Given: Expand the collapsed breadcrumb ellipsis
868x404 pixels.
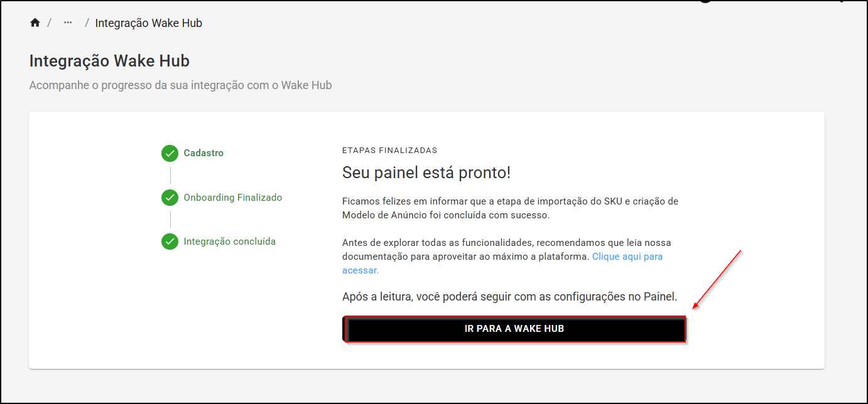Looking at the screenshot, I should pyautogui.click(x=68, y=23).
